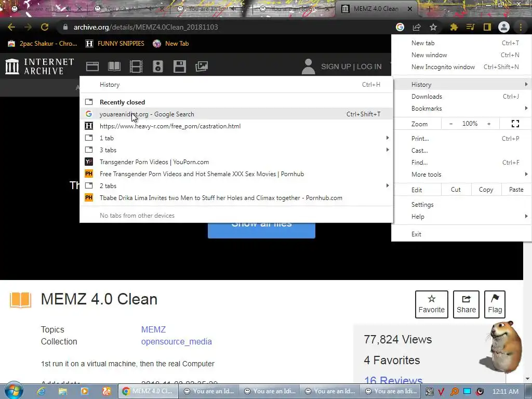This screenshot has height=399, width=532.
Task: Expand the '1 tab' recently closed group
Action: tap(236, 138)
